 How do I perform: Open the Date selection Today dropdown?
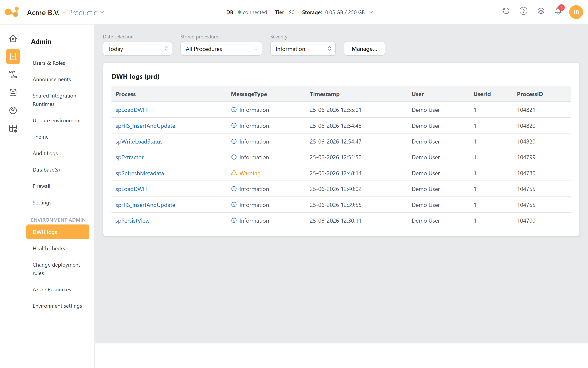coord(138,49)
